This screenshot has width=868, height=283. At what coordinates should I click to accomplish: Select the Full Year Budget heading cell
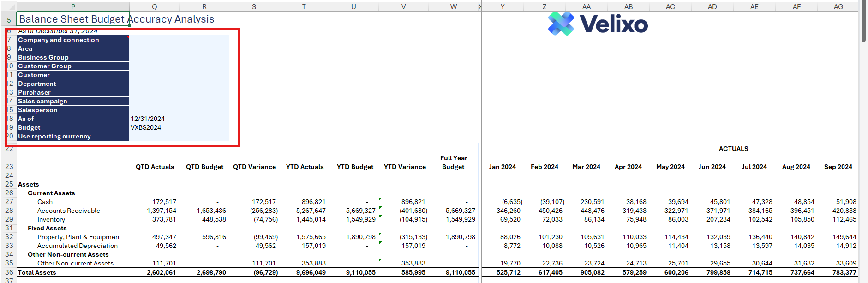(x=453, y=163)
